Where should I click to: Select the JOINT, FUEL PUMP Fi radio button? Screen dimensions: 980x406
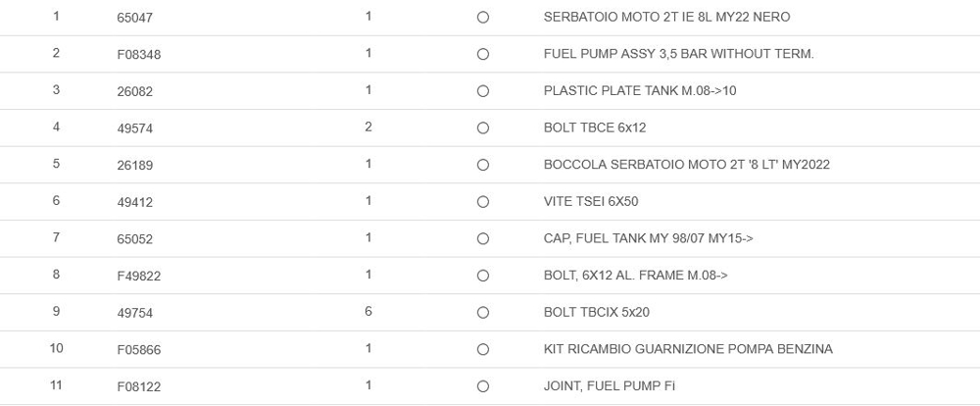click(482, 386)
